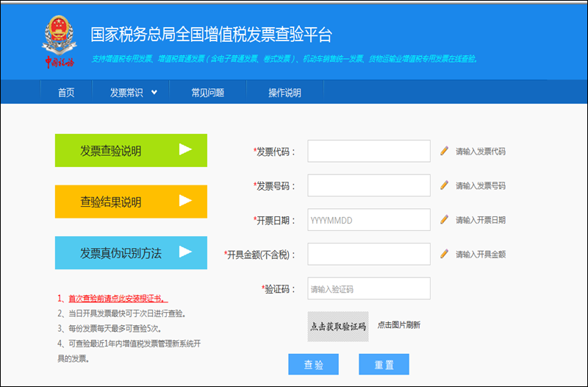Expand the 发票常识 dropdown menu
588x387 pixels.
[x=134, y=93]
